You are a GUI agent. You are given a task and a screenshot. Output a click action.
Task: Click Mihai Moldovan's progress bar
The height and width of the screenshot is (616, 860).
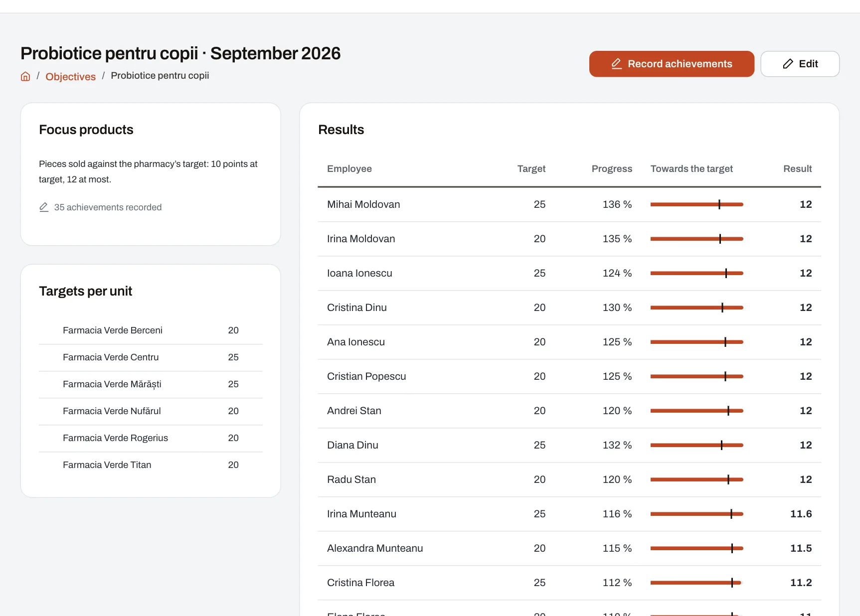click(x=696, y=204)
